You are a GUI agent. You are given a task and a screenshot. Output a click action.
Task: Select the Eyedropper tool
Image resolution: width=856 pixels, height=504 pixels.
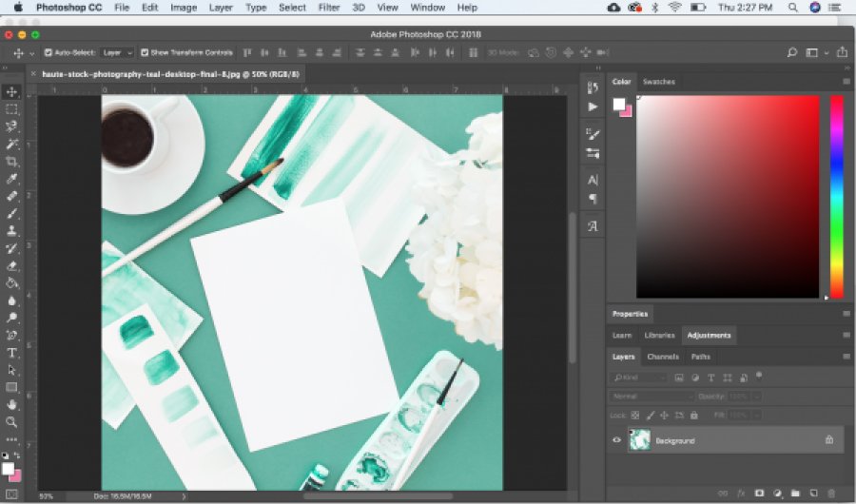pyautogui.click(x=11, y=179)
